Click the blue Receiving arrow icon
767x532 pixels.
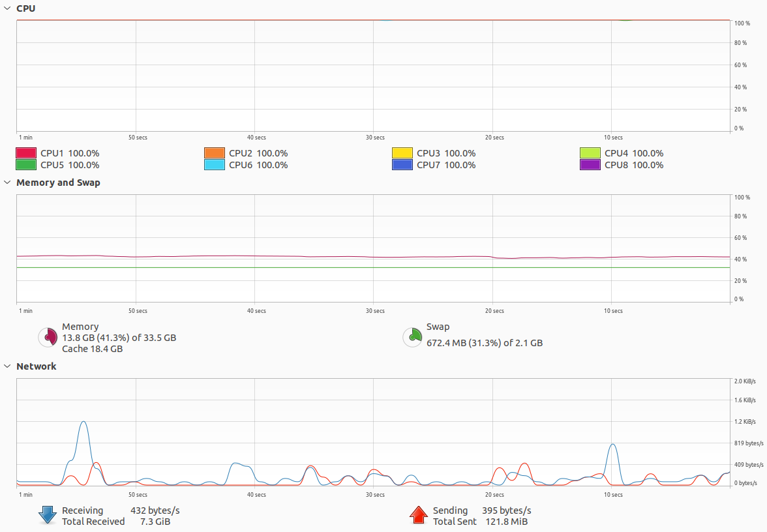tap(48, 515)
